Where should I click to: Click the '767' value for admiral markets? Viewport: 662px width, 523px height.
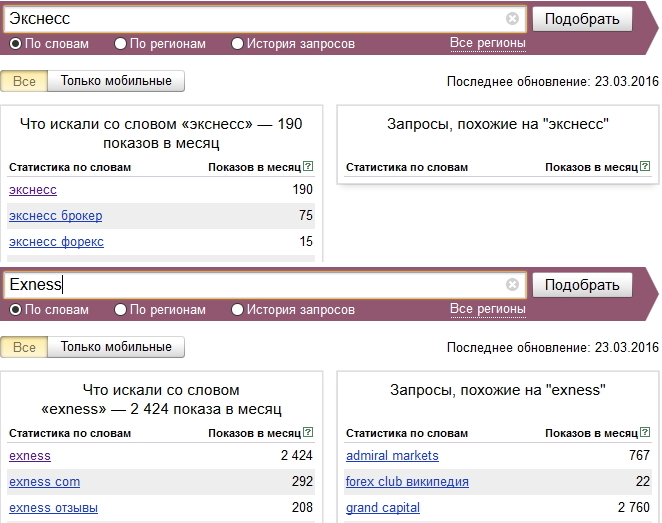tap(639, 455)
